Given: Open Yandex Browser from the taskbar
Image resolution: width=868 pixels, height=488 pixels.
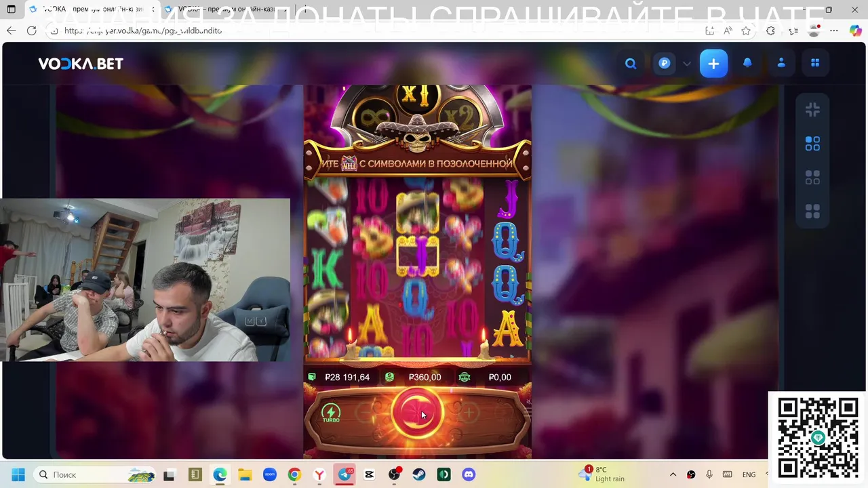Looking at the screenshot, I should tap(319, 474).
